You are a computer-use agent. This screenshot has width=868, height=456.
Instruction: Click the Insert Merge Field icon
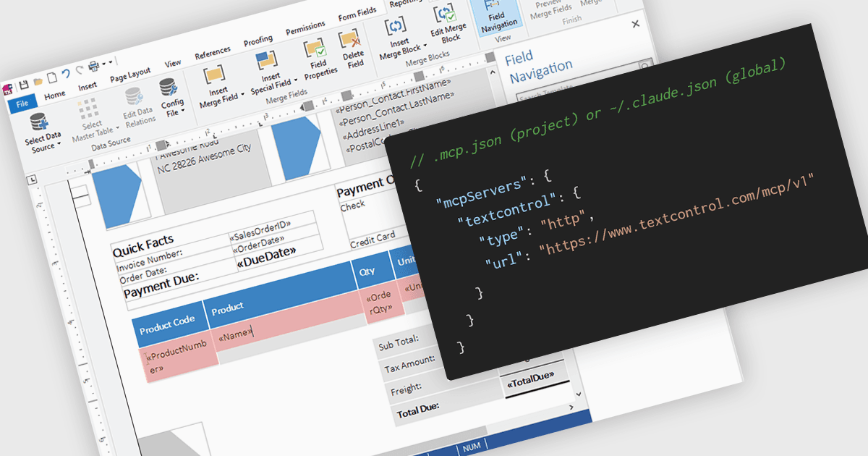coord(216,75)
